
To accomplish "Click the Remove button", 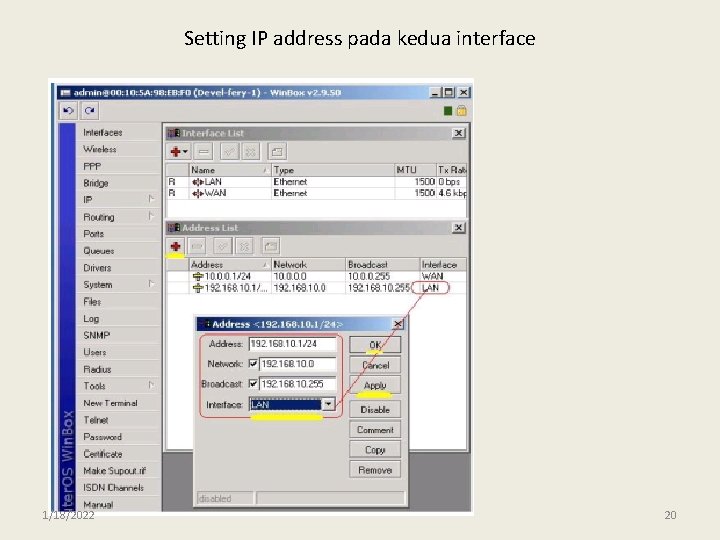I will point(375,470).
